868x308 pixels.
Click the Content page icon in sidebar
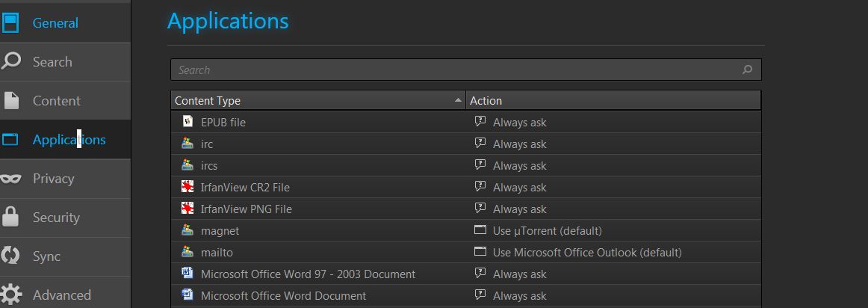tap(10, 101)
